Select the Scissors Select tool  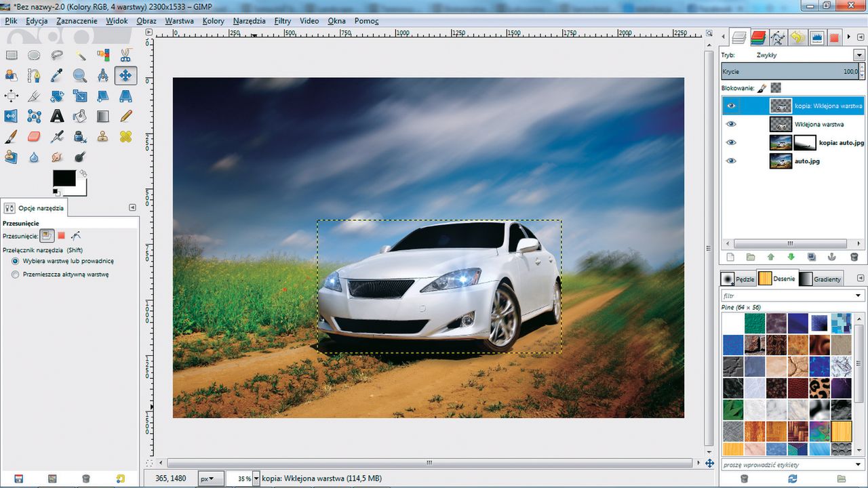pos(125,55)
